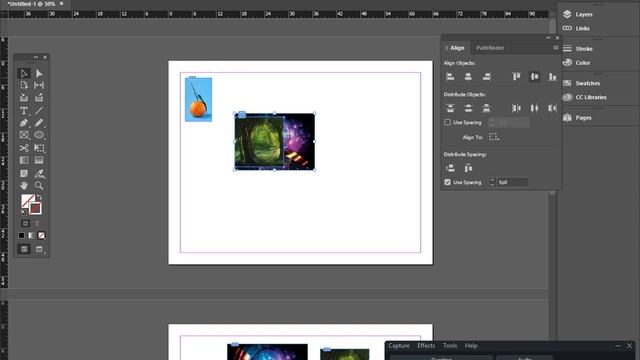Screen dimensions: 640x360
Task: Select the Zoom tool
Action: click(39, 186)
